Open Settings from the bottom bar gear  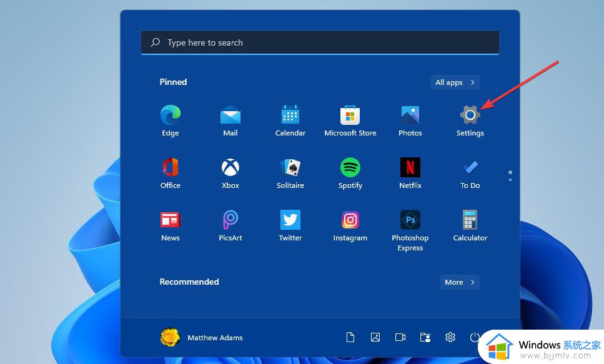(x=450, y=337)
